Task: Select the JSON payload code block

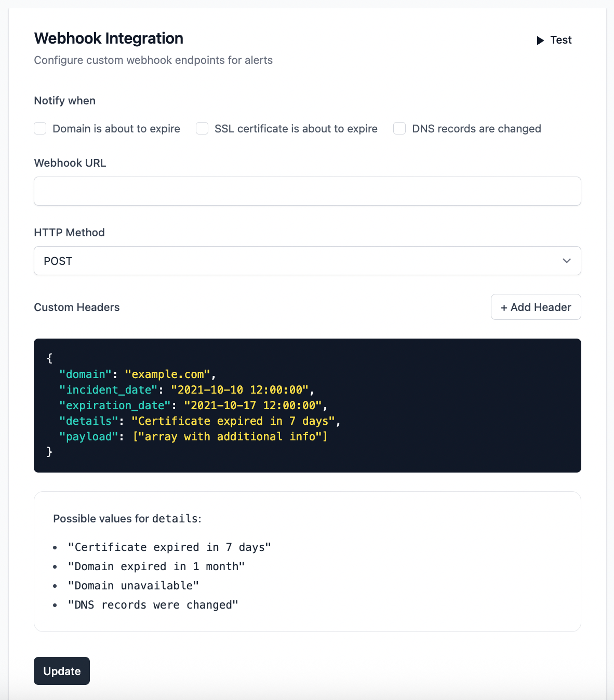Action: click(x=307, y=405)
